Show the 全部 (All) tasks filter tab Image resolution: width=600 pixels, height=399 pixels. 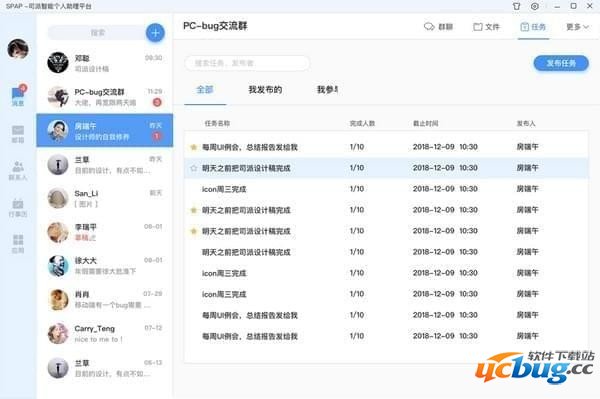pos(205,90)
